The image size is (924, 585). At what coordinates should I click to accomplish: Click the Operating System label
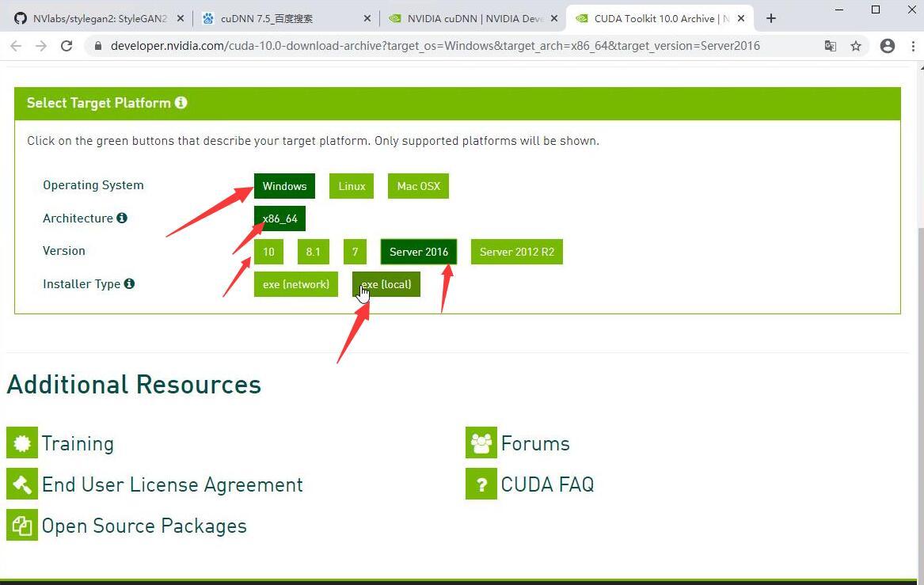point(93,185)
